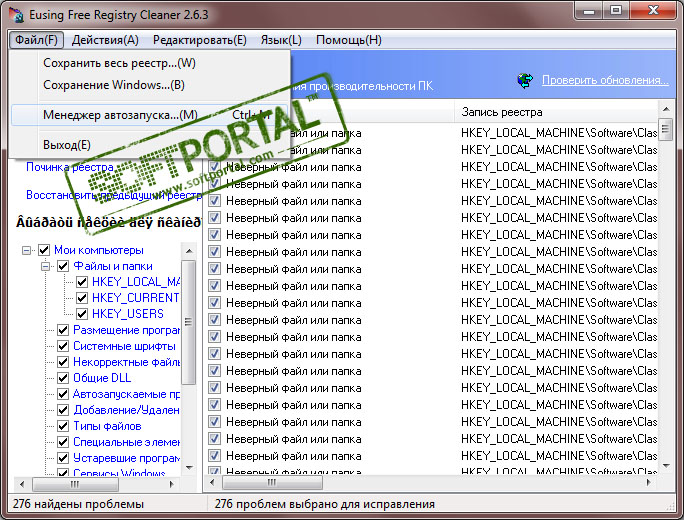Select Системные шрифты tree item
Viewport: 684px width, 520px height.
[124, 346]
